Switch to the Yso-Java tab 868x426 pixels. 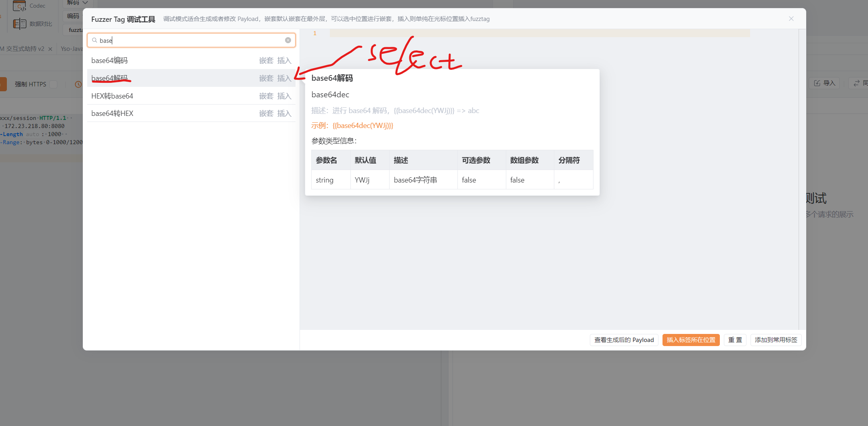(x=71, y=49)
